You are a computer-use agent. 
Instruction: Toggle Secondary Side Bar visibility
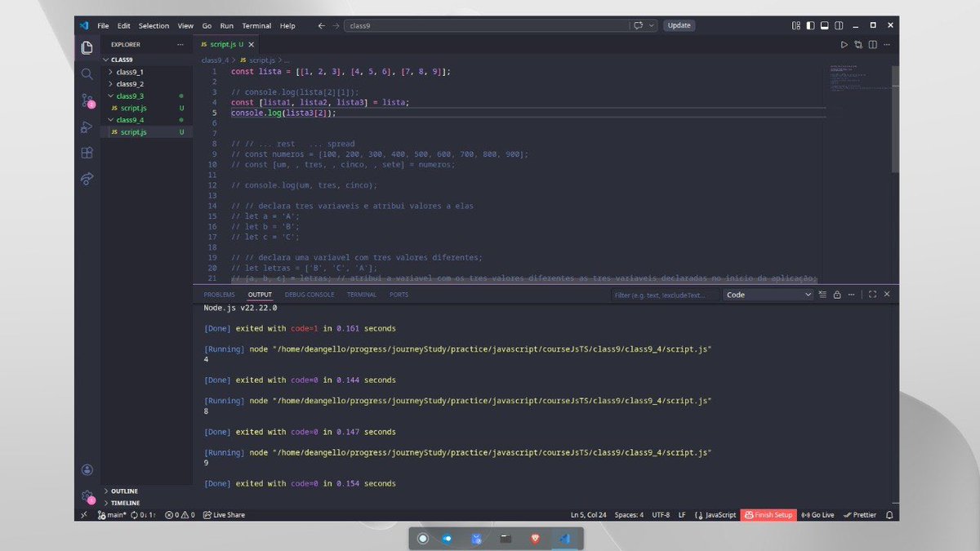[x=838, y=25]
